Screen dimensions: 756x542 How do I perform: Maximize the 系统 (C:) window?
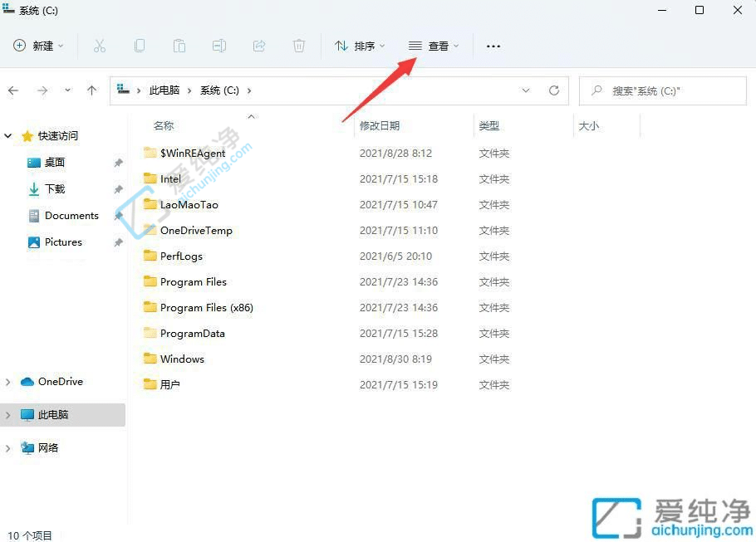(700, 10)
